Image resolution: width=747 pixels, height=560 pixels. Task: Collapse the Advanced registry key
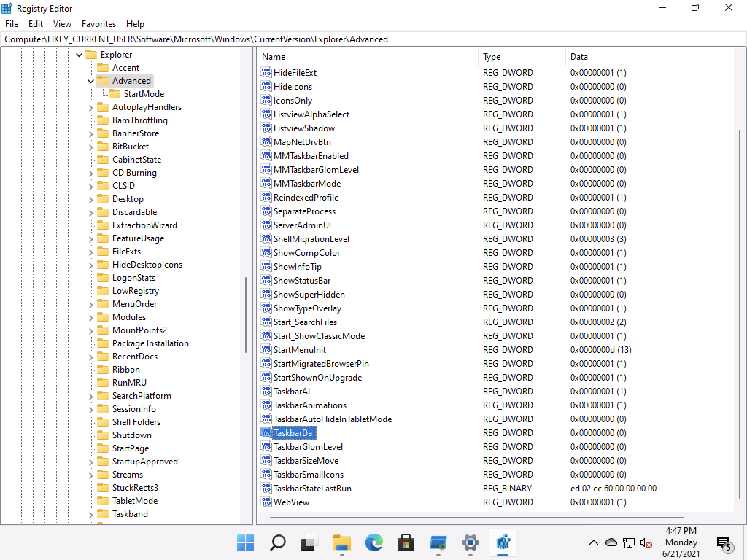pos(91,81)
